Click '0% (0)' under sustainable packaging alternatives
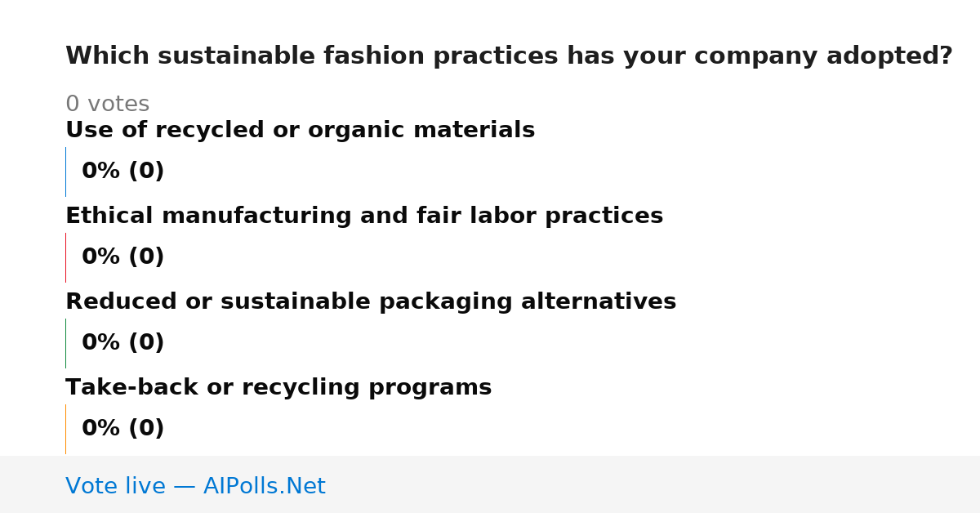980x513 pixels. click(122, 343)
